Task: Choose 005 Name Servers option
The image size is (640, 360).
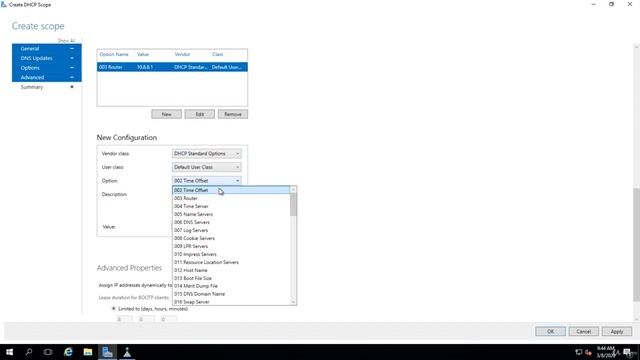Action: click(231, 214)
